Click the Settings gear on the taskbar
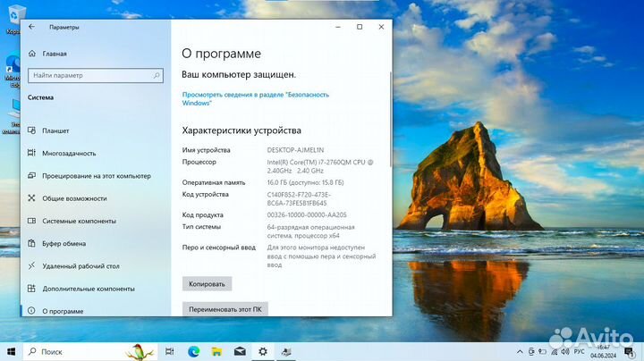 click(263, 351)
